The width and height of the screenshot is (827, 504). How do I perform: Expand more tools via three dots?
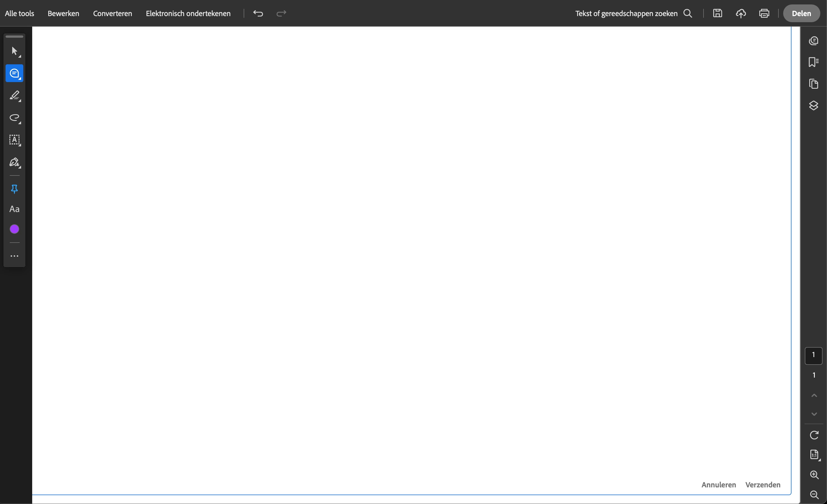click(14, 256)
